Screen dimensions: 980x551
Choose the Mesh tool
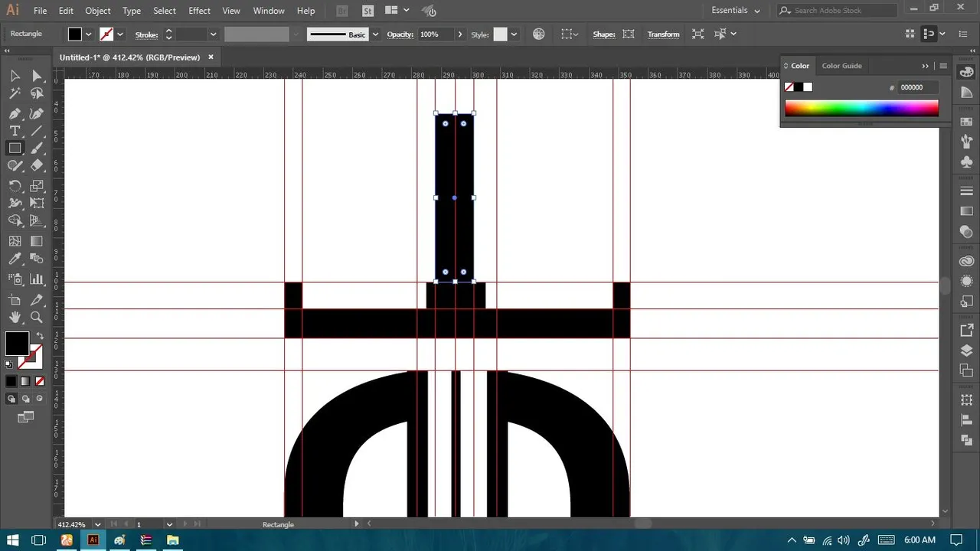click(x=15, y=241)
